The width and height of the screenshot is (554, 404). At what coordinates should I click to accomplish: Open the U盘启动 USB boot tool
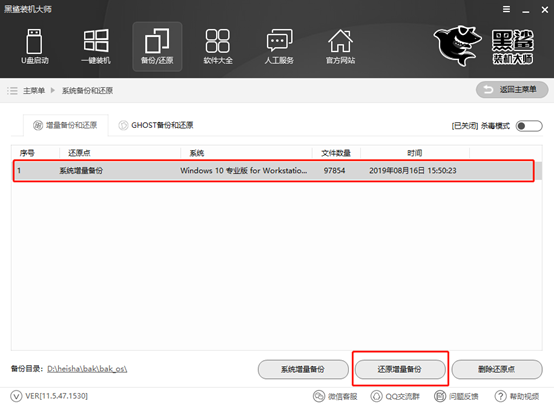tap(35, 47)
